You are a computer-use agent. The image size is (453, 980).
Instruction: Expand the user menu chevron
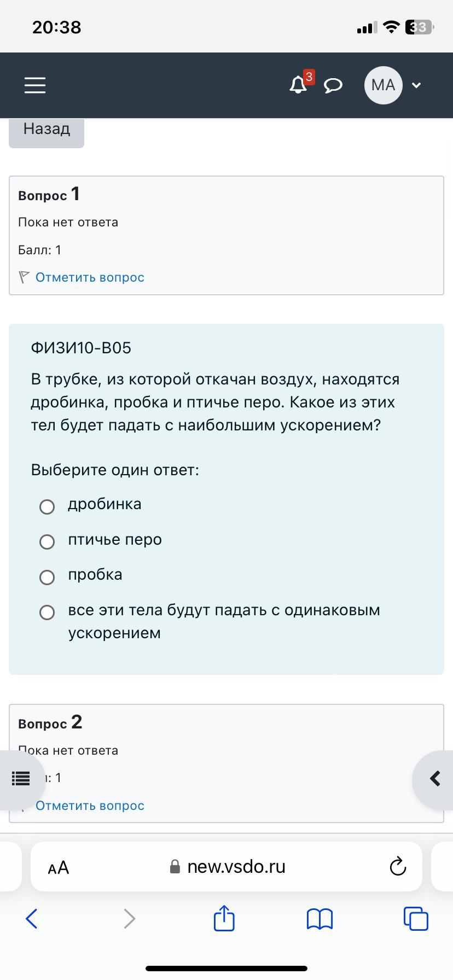coord(416,85)
